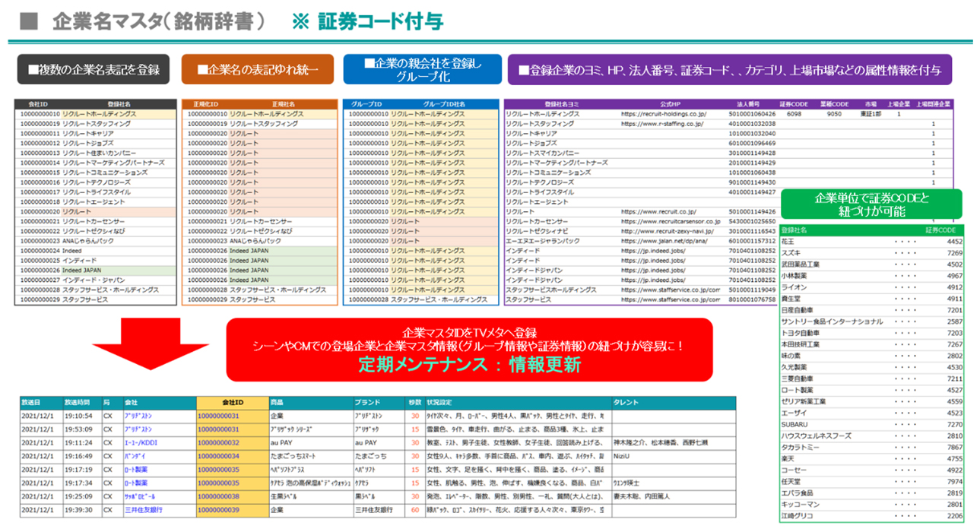Click securities code 4967 for 小林製薬
Image resolution: width=980 pixels, height=532 pixels.
coord(954,276)
